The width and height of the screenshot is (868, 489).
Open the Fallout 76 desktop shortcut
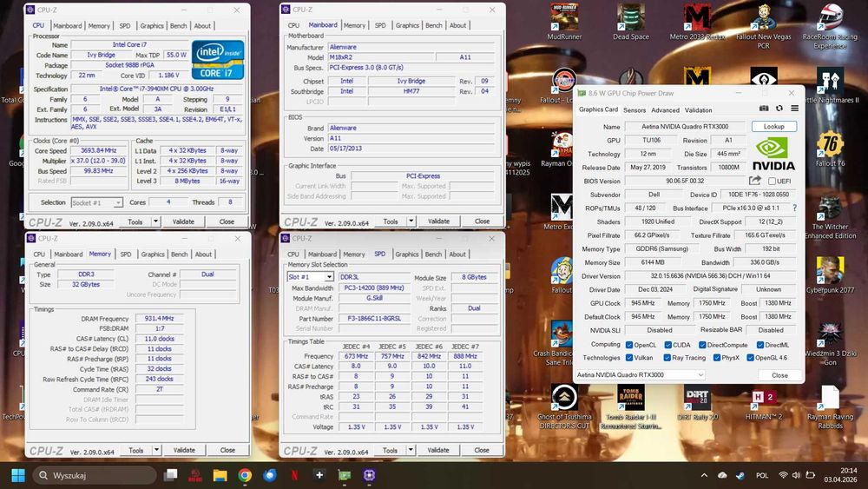830,149
